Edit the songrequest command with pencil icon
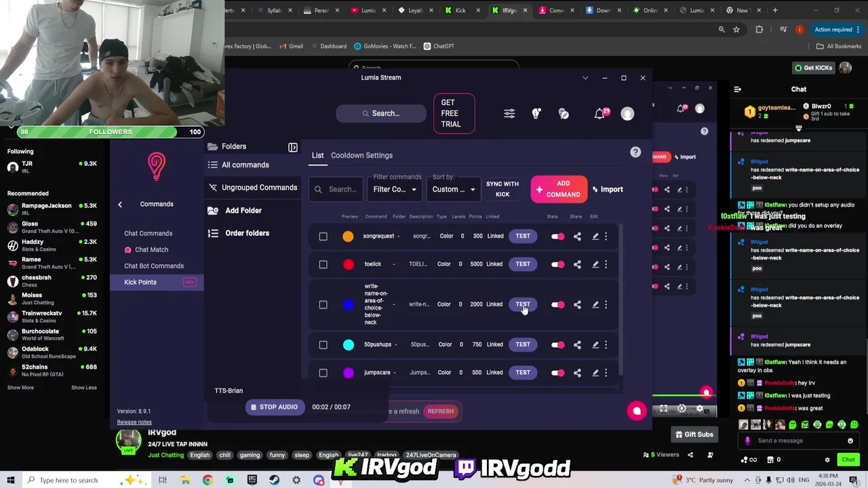The height and width of the screenshot is (488, 868). pyautogui.click(x=595, y=237)
